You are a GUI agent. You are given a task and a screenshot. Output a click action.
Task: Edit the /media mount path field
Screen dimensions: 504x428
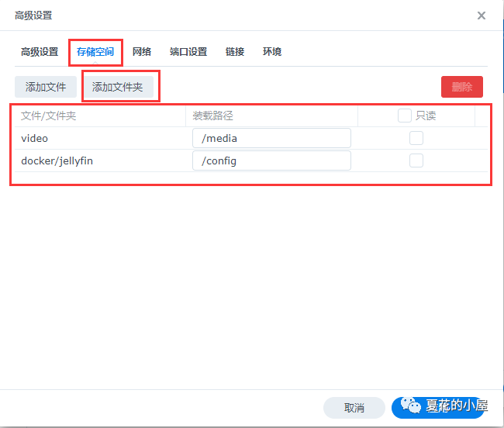[x=271, y=138]
